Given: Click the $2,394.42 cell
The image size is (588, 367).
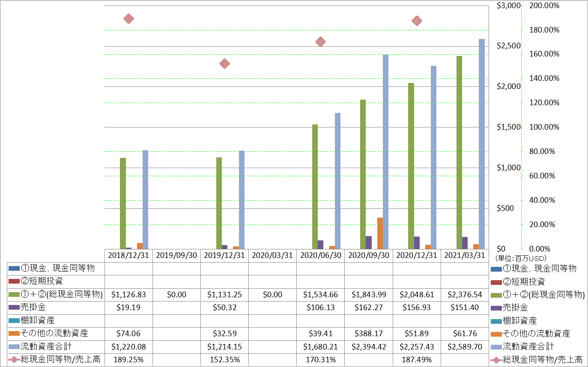Looking at the screenshot, I should pos(368,347).
